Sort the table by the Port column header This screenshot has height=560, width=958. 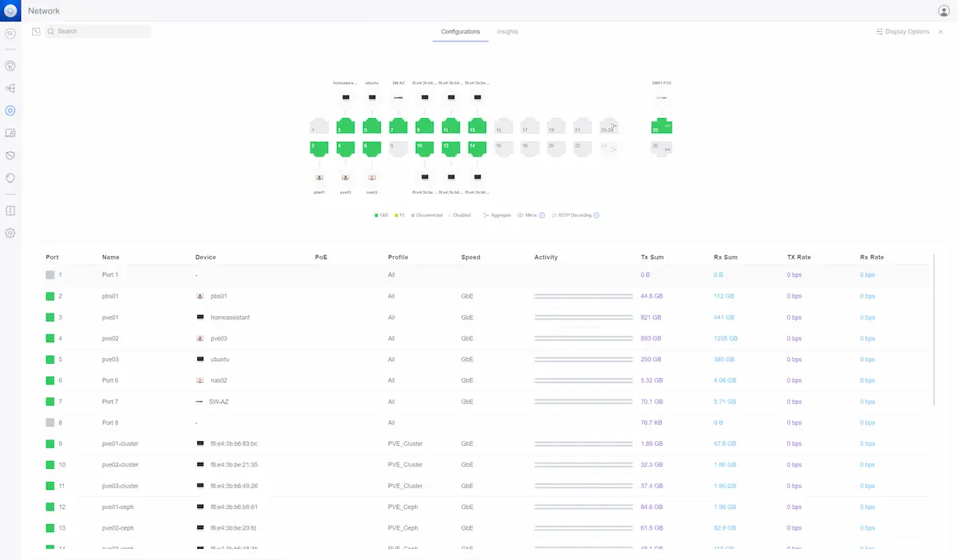tap(53, 257)
